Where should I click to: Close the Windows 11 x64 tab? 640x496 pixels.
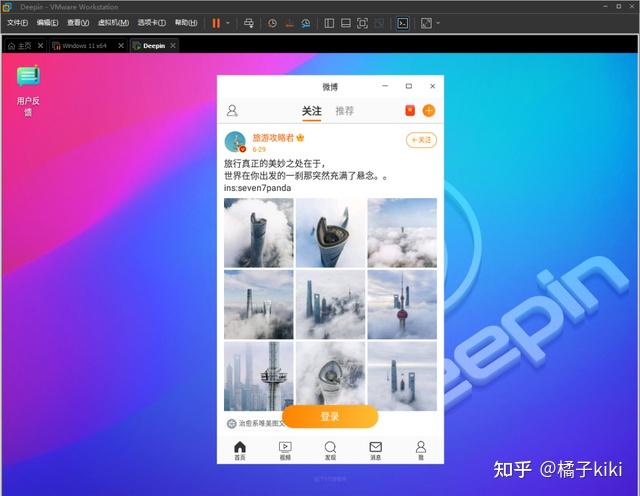click(x=121, y=46)
